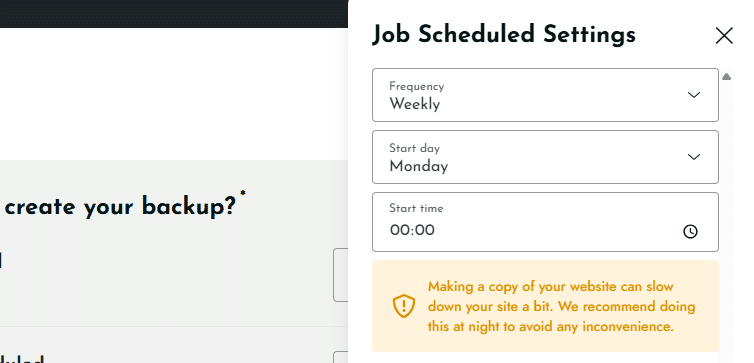Screen dimensions: 754x363
Task: Click the asterisk beside the backup question
Action: (243, 194)
